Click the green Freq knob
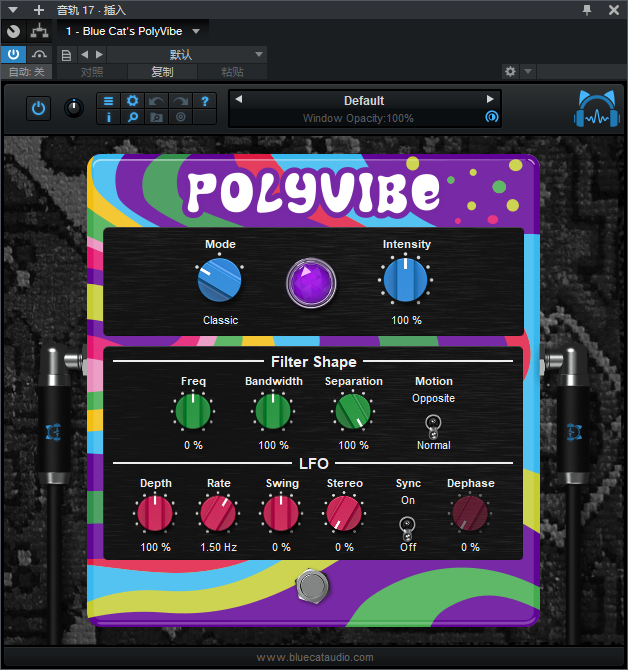Image resolution: width=628 pixels, height=670 pixels. 193,411
